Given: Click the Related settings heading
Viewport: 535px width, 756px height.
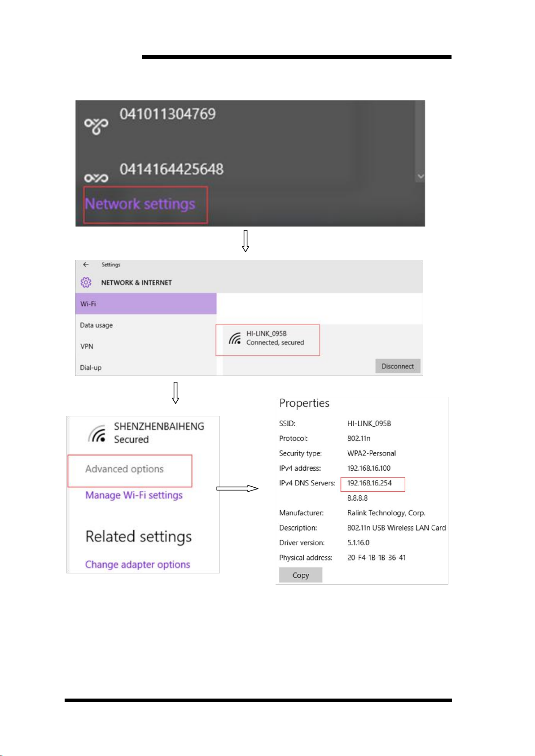Looking at the screenshot, I should click(139, 537).
